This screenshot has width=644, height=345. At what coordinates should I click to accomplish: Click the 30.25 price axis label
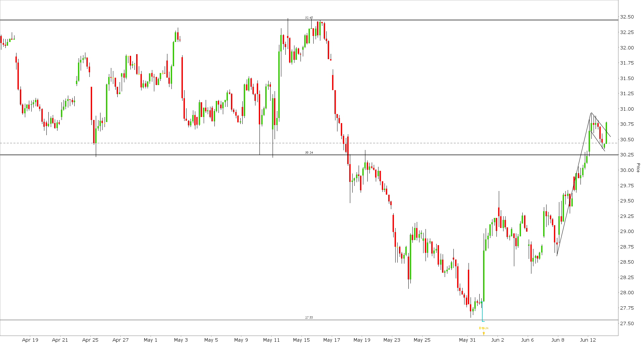click(627, 155)
